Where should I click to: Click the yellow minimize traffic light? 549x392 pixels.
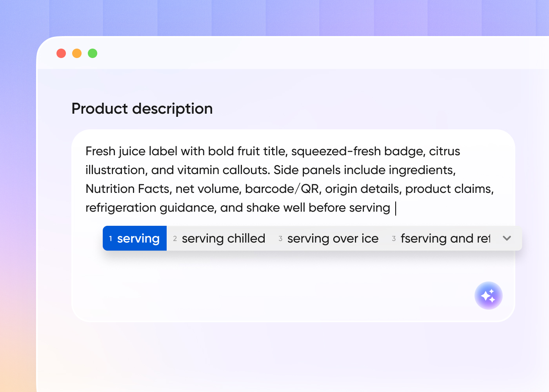click(x=77, y=53)
